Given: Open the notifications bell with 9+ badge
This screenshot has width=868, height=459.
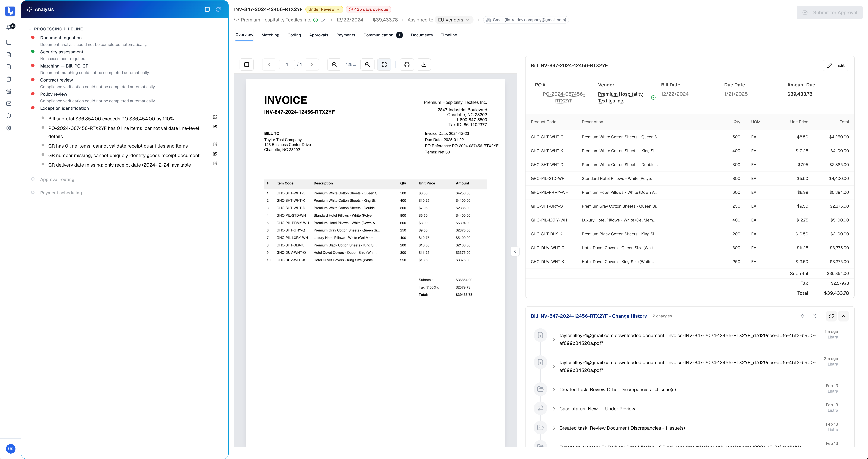Looking at the screenshot, I should point(9,27).
